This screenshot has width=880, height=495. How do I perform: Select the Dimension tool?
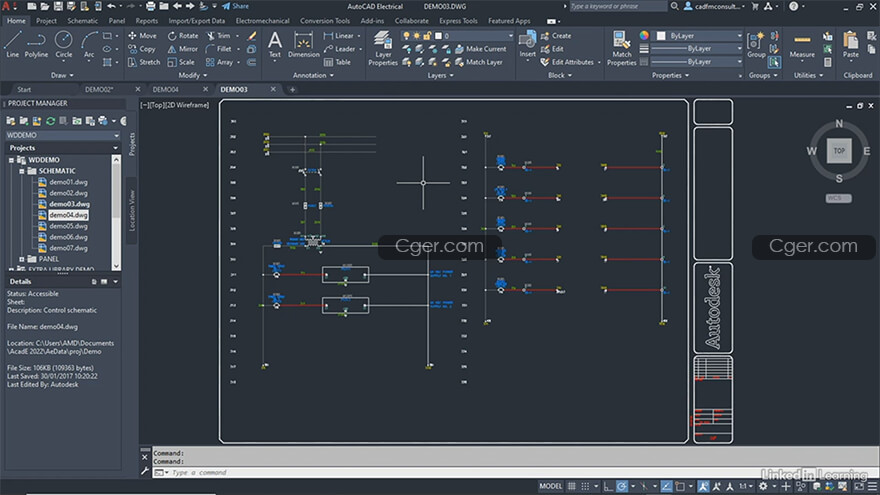304,45
